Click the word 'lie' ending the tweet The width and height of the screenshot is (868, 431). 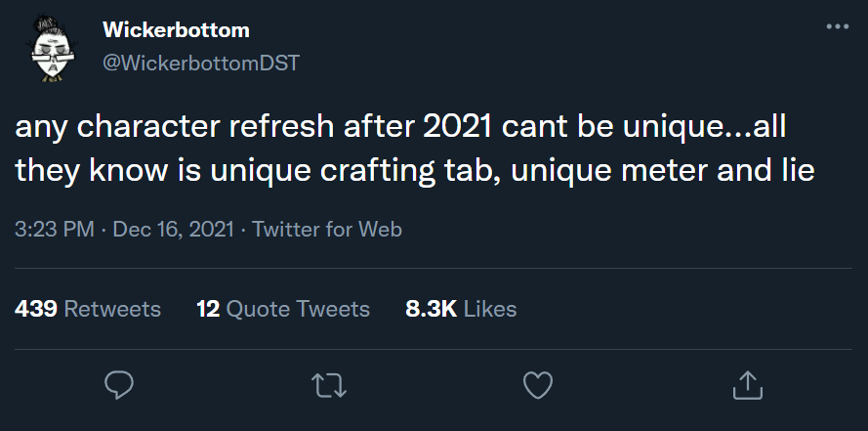(794, 171)
